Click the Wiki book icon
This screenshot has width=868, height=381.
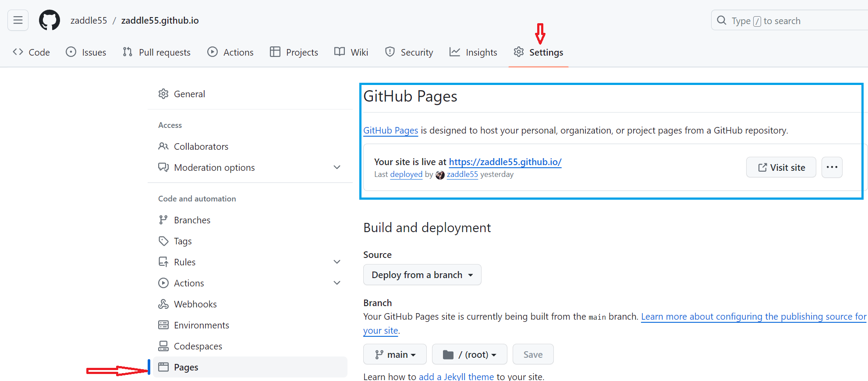pos(340,52)
